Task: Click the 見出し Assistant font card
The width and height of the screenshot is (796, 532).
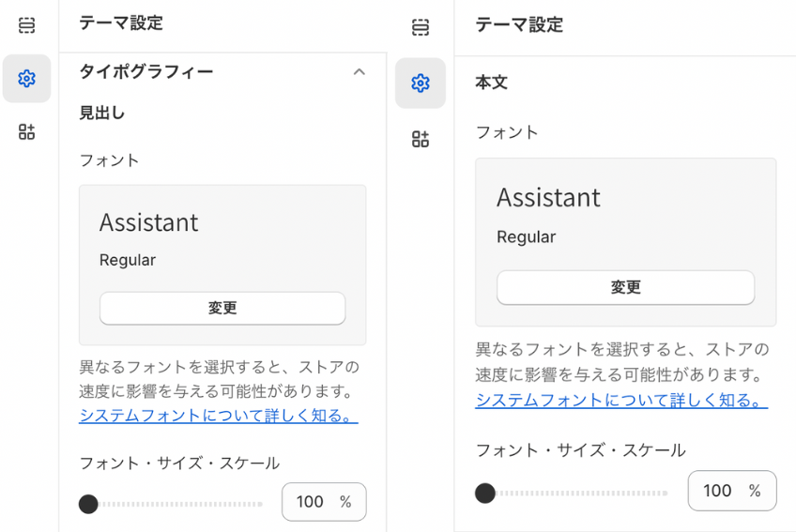Action: pos(222,265)
